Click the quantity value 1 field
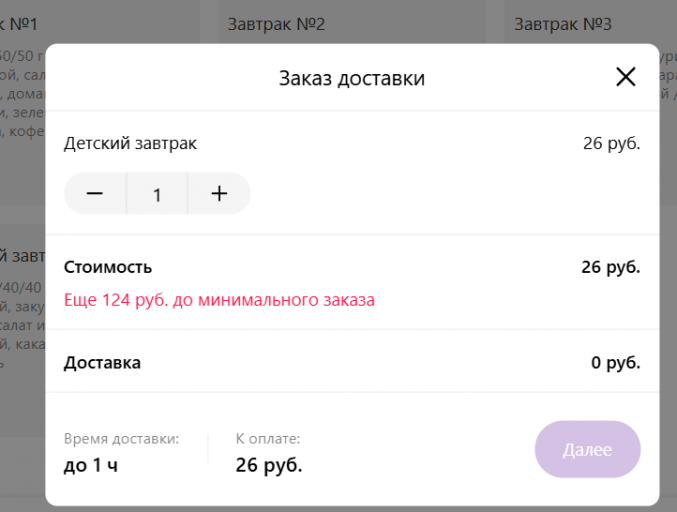 pos(157,194)
